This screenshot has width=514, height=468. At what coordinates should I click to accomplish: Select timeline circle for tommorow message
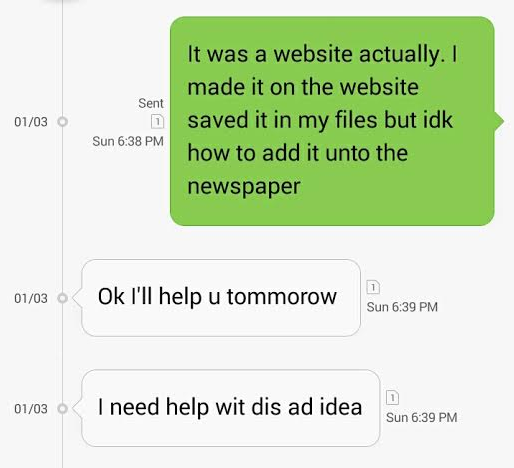63,298
